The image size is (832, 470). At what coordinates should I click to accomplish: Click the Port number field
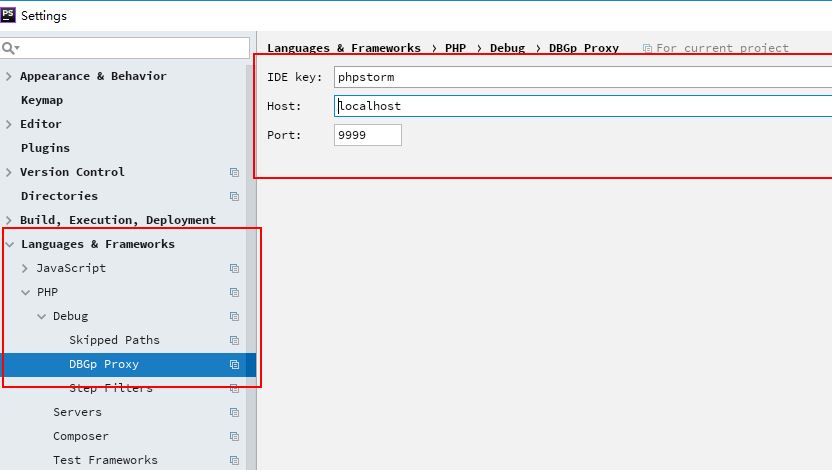pos(367,135)
